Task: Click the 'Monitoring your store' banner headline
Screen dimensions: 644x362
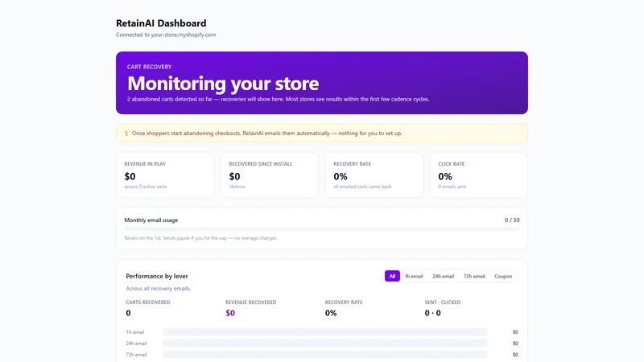Action: point(223,84)
